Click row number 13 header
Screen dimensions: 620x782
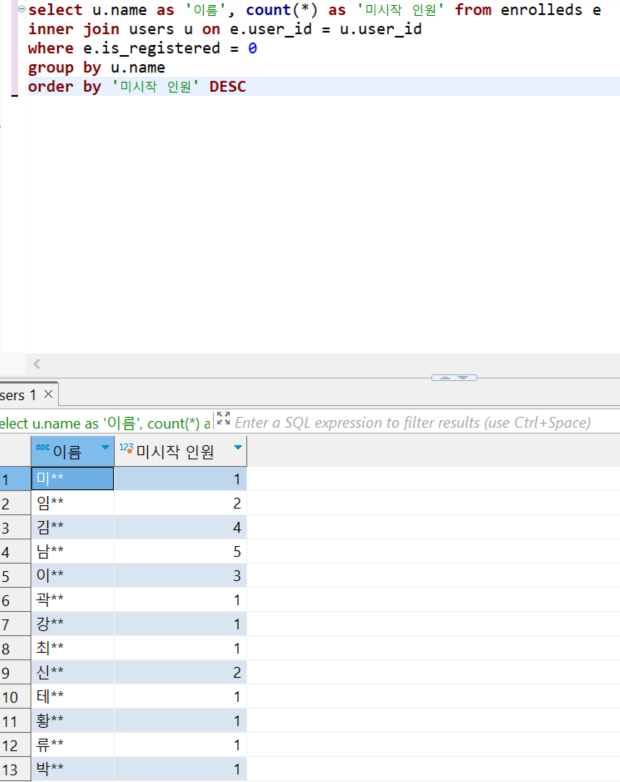pyautogui.click(x=15, y=769)
